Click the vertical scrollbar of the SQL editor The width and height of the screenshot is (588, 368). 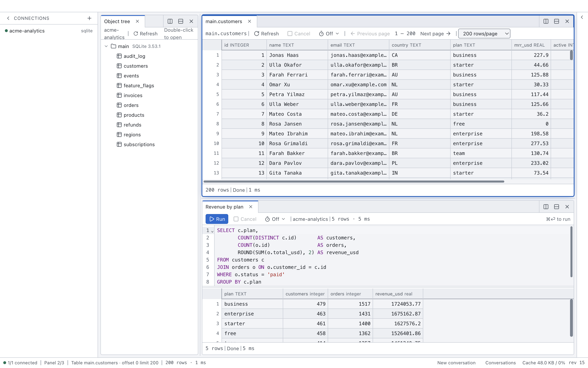pos(571,252)
